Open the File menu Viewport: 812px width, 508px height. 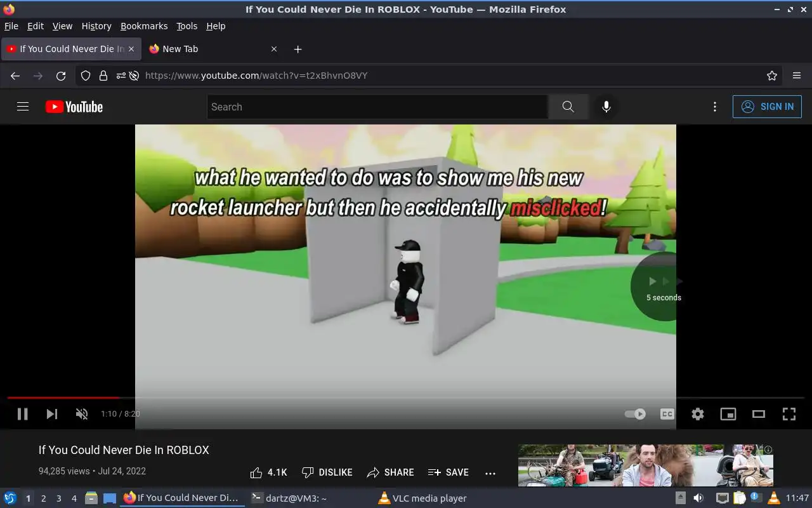[x=11, y=26]
